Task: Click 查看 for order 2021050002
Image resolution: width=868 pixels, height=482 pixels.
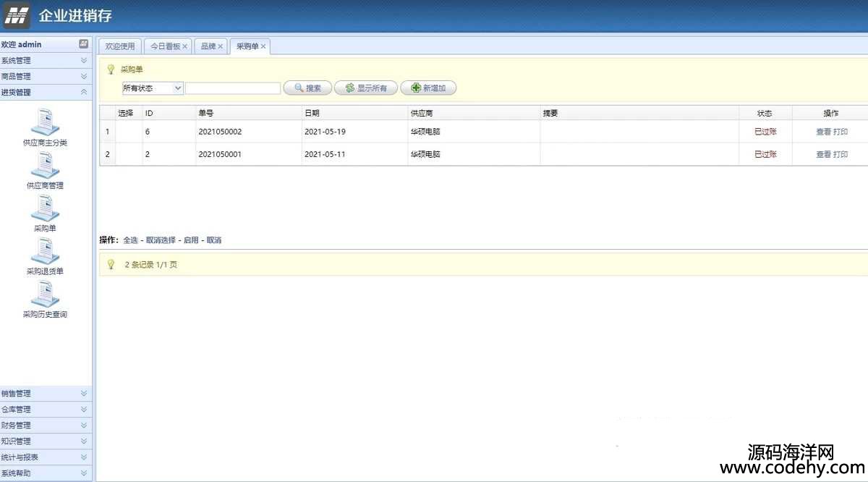Action: pos(823,132)
